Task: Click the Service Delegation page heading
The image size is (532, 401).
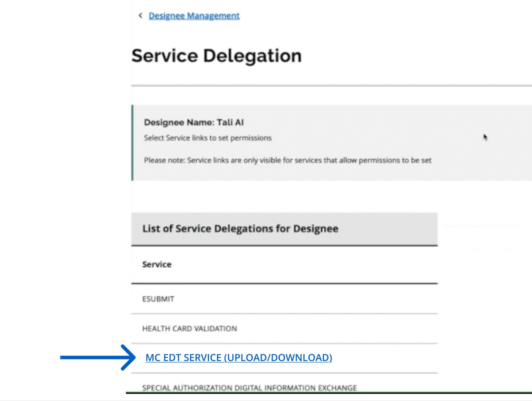Action: point(216,56)
